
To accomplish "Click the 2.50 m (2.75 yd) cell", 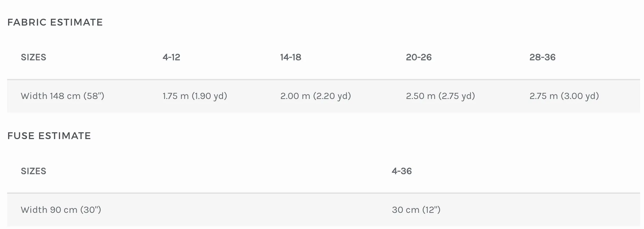I will coord(440,96).
